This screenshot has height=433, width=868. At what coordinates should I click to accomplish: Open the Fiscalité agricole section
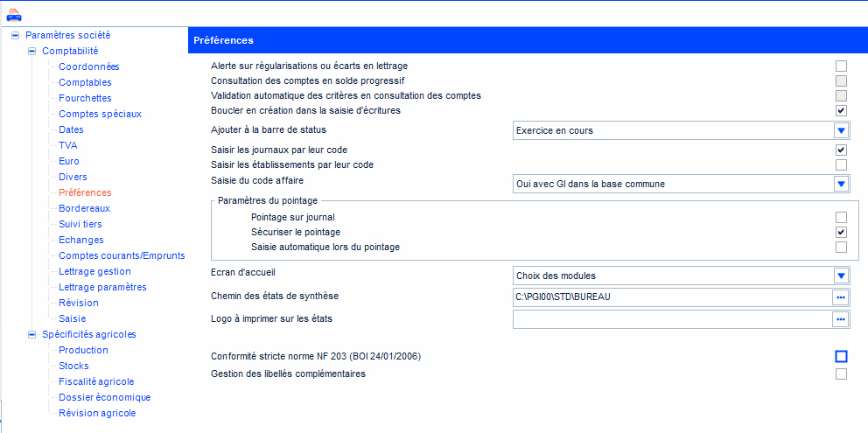point(96,381)
